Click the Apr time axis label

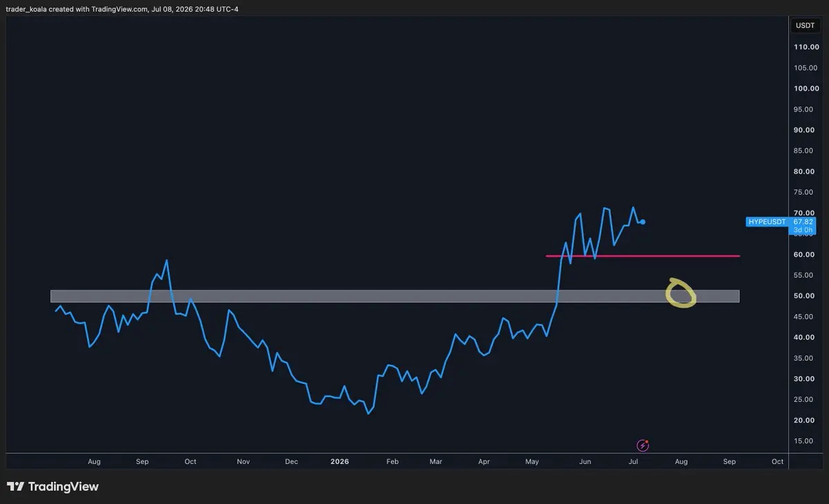(484, 461)
